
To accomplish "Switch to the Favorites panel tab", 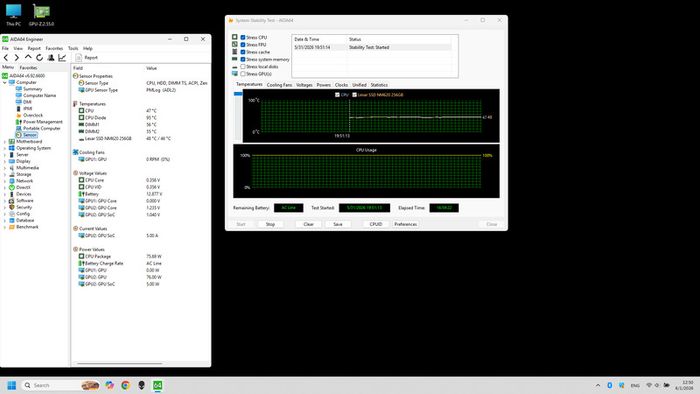I will [28, 68].
